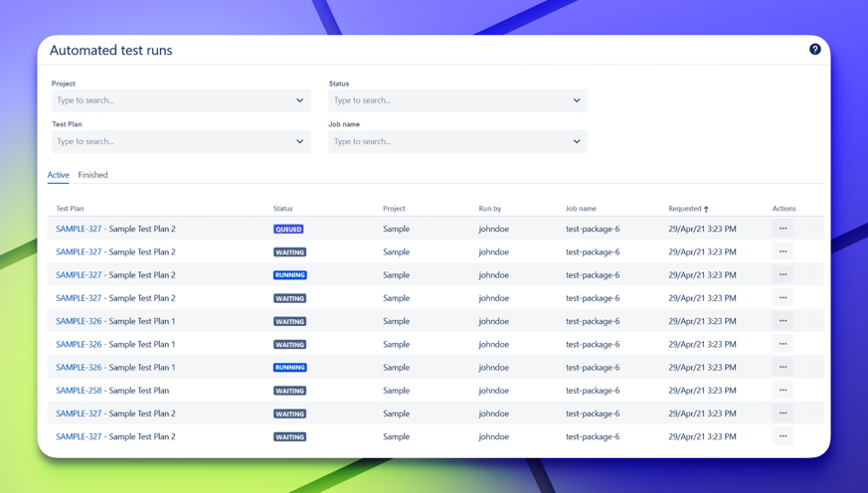
Task: Click the Test Plan column header
Action: (x=70, y=209)
